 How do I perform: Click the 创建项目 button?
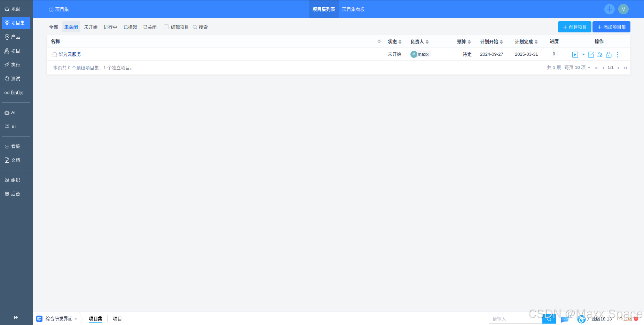[575, 27]
